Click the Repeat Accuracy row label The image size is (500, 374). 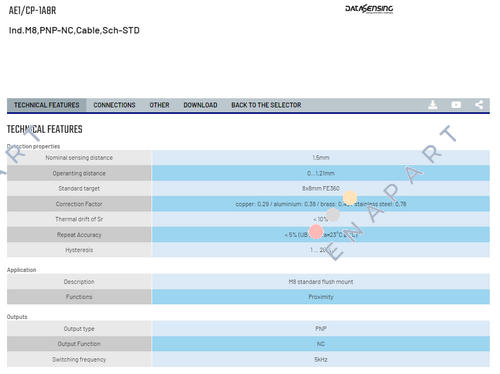pyautogui.click(x=79, y=235)
